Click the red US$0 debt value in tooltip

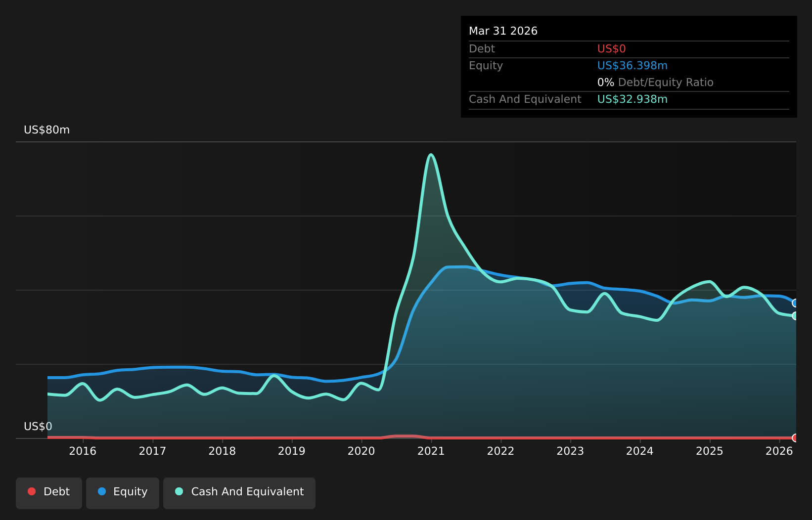[x=612, y=49]
